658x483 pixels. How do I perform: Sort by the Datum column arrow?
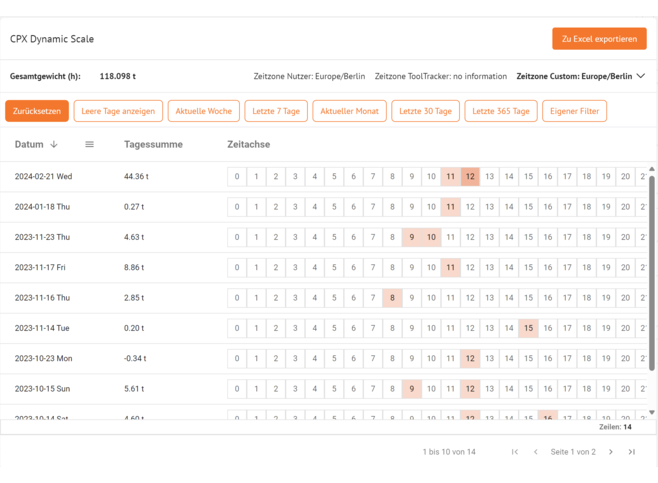click(x=54, y=144)
